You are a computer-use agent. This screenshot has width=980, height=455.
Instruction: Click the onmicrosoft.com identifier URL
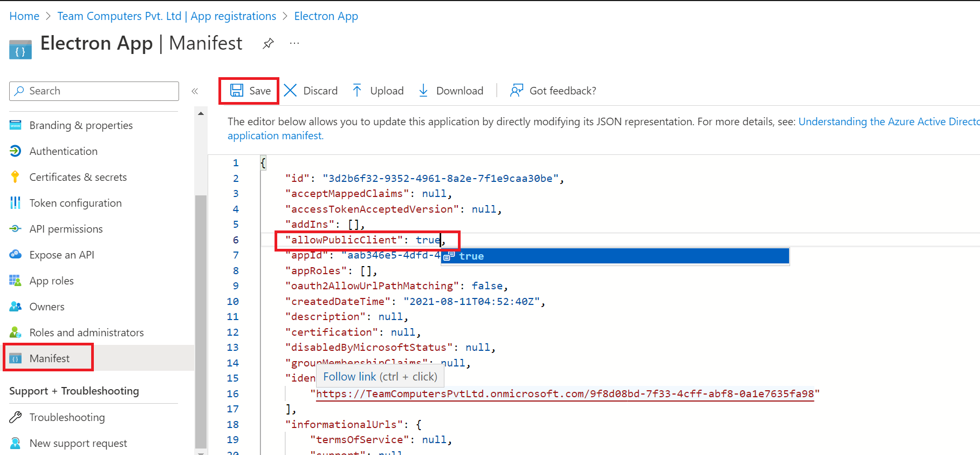pyautogui.click(x=565, y=393)
